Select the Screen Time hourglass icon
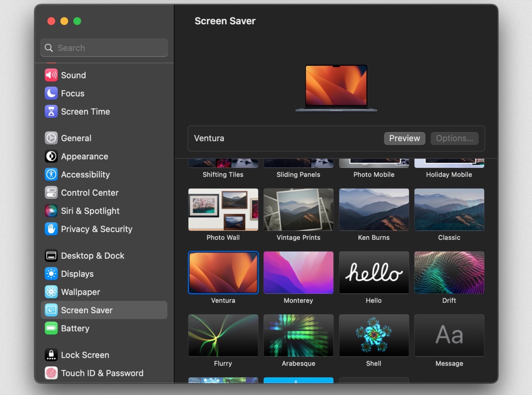Screen dimensions: 532x395 point(51,112)
